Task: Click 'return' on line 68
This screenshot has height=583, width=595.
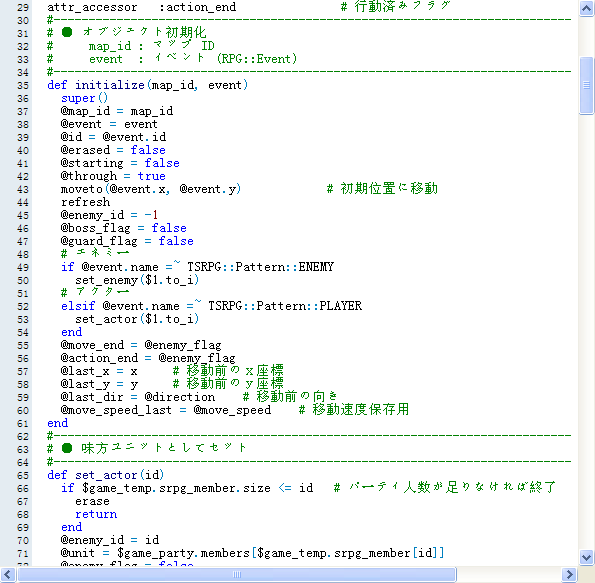Action: (96, 514)
